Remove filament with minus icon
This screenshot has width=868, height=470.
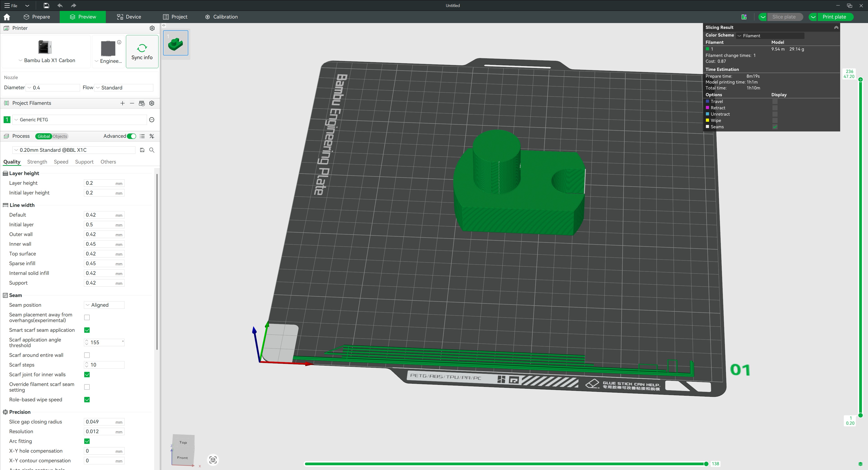pyautogui.click(x=132, y=103)
